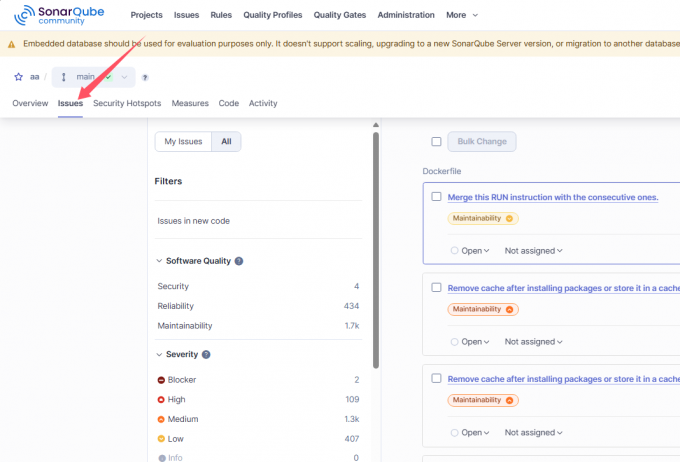Select the project Issues tab
This screenshot has width=680, height=462.
click(x=70, y=103)
